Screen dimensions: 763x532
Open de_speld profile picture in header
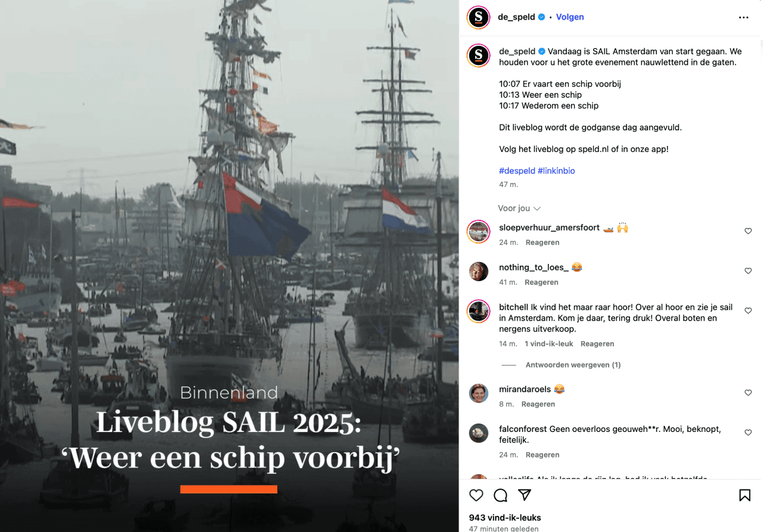pyautogui.click(x=479, y=17)
